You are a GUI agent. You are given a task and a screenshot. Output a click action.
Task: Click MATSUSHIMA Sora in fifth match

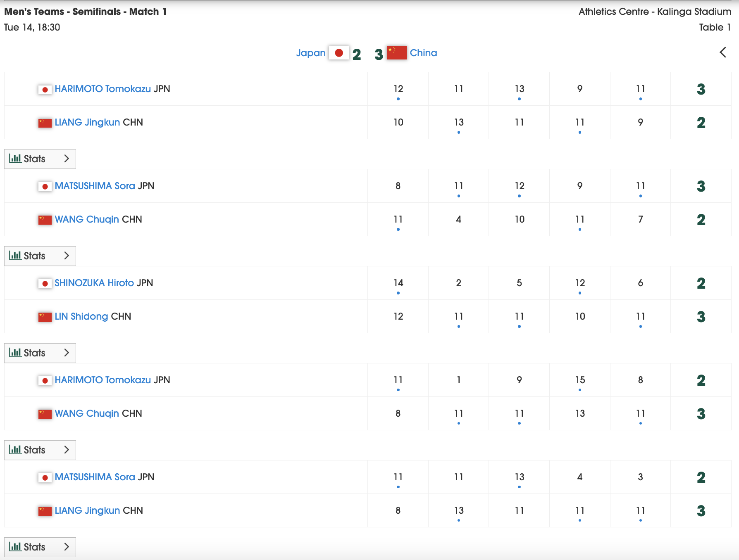pyautogui.click(x=95, y=477)
